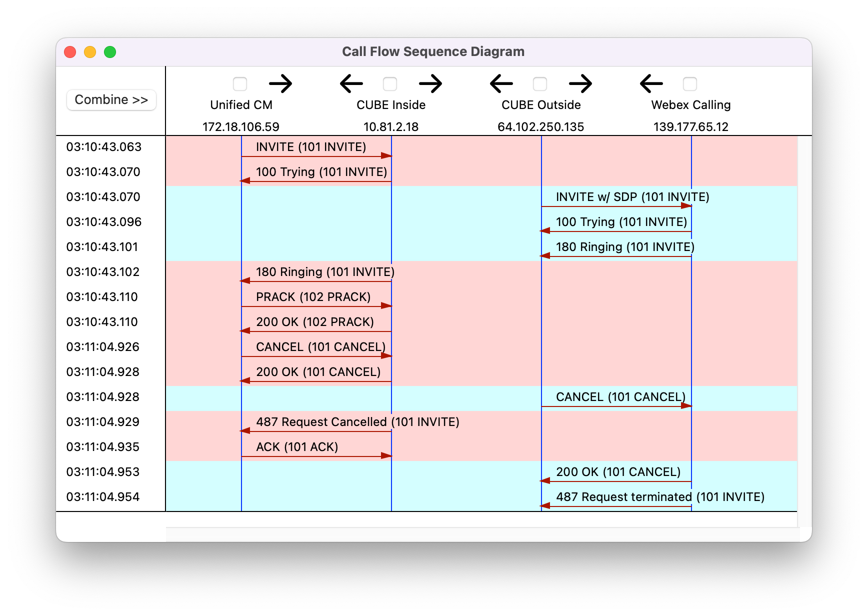Image resolution: width=868 pixels, height=616 pixels.
Task: Select the Webex Calling column label
Action: tap(691, 105)
